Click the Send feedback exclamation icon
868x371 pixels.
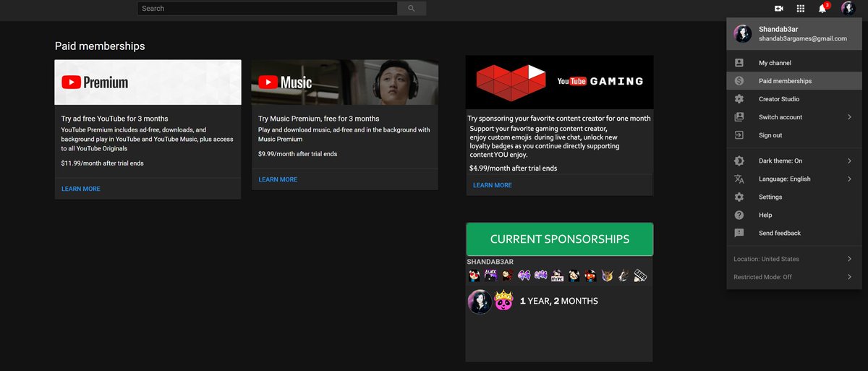[x=739, y=233]
